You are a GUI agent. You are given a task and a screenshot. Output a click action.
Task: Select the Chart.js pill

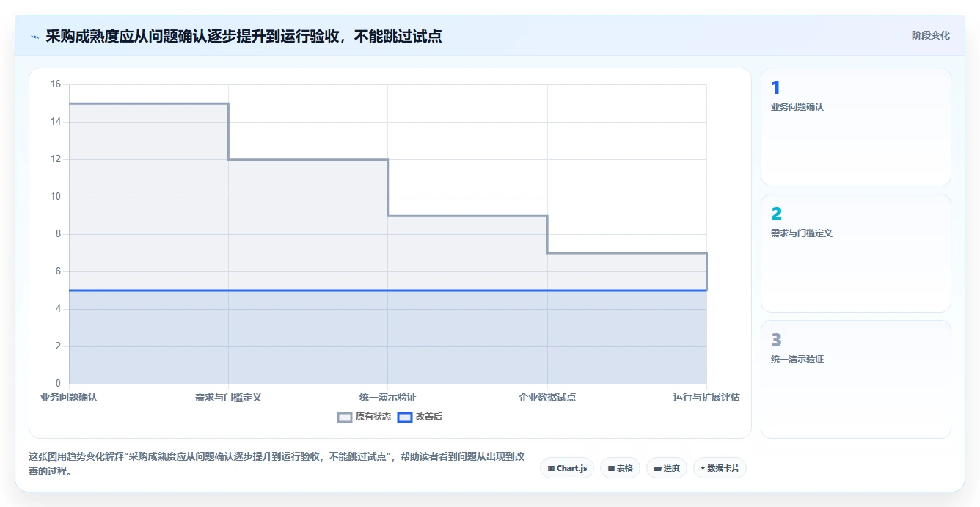[x=567, y=468]
